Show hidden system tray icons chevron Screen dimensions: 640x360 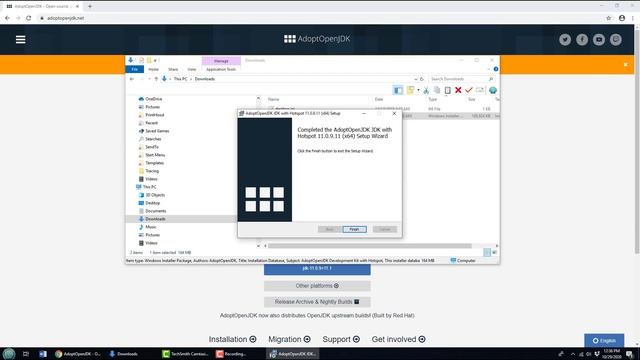(573, 354)
